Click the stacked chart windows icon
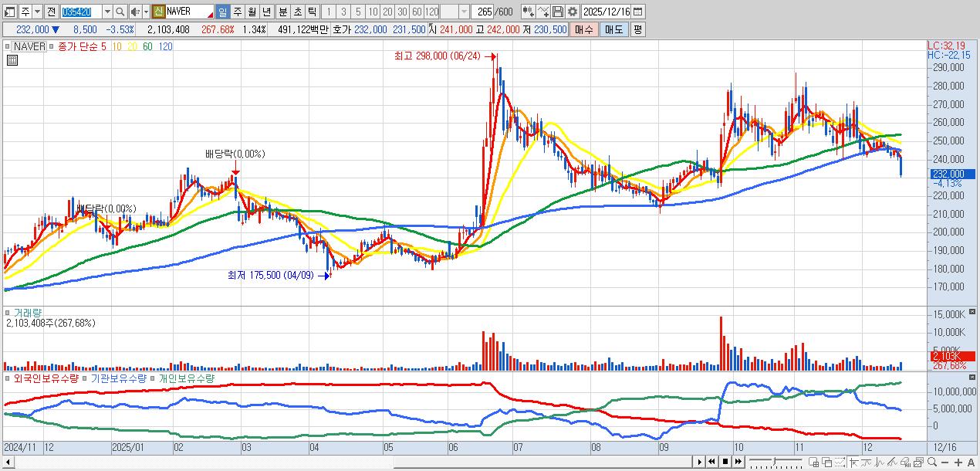This screenshot has height=471, width=980. 919,462
